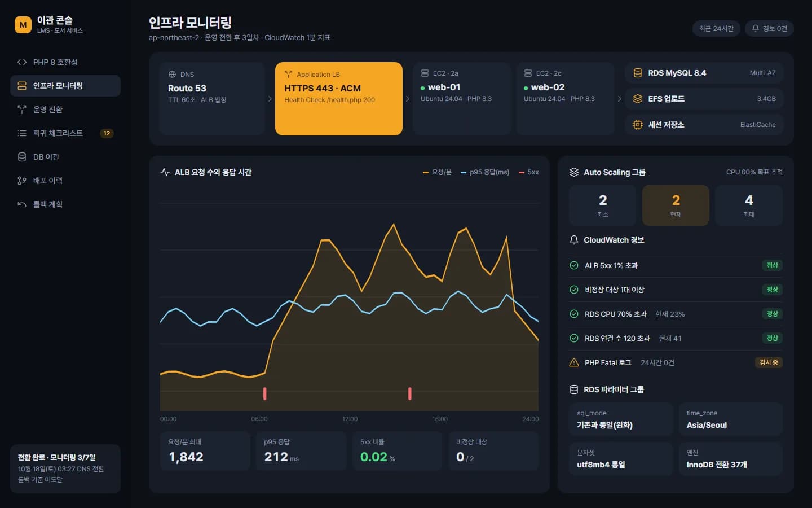Click the 문자셋 utf8mb4 통일 tile
Viewport: 812px width, 508px height.
point(621,458)
